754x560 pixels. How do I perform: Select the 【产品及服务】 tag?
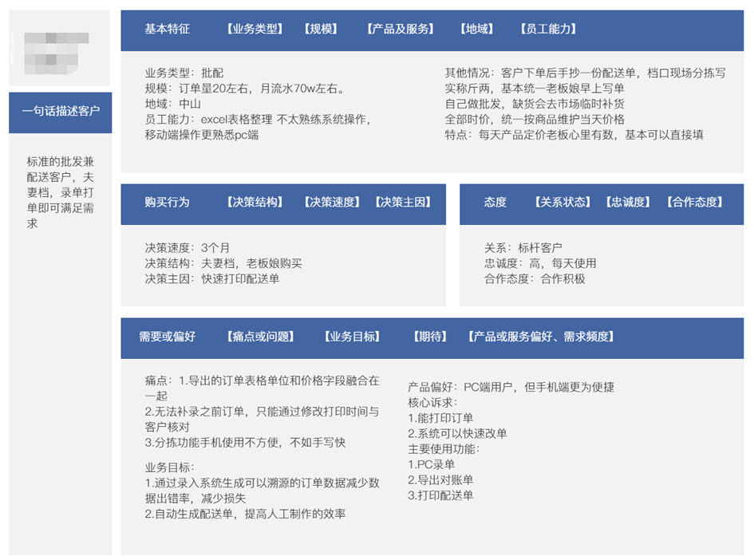tap(401, 29)
